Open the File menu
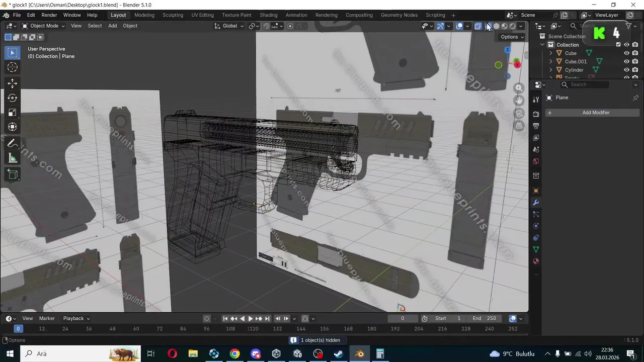Image resolution: width=644 pixels, height=362 pixels. click(17, 15)
